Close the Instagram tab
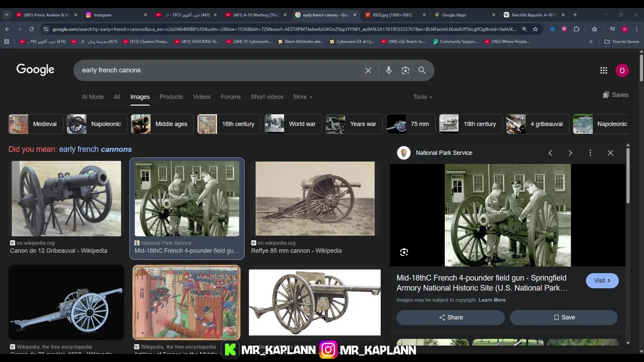This screenshot has width=644, height=362. [x=146, y=15]
